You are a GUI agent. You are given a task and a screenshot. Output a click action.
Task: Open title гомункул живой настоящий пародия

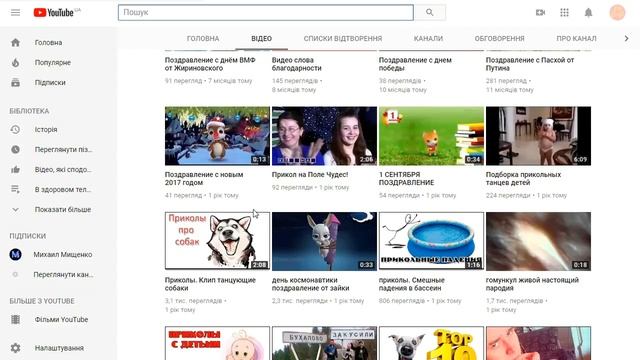click(x=532, y=284)
